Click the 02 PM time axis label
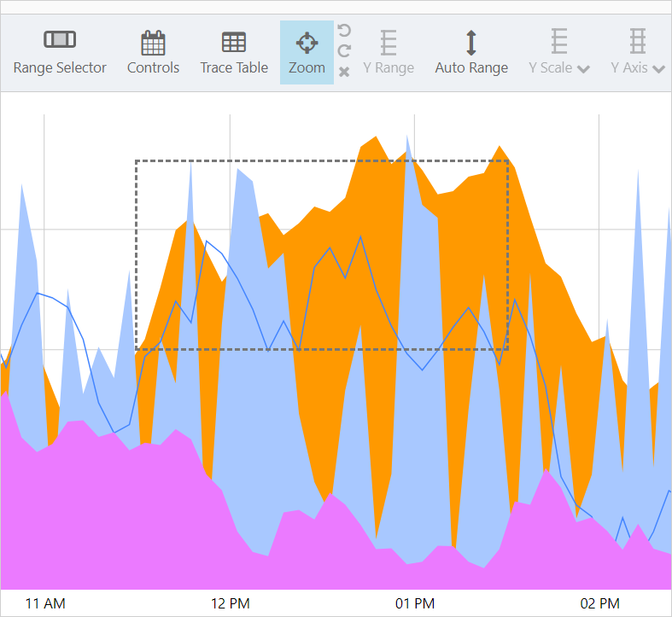 [599, 603]
